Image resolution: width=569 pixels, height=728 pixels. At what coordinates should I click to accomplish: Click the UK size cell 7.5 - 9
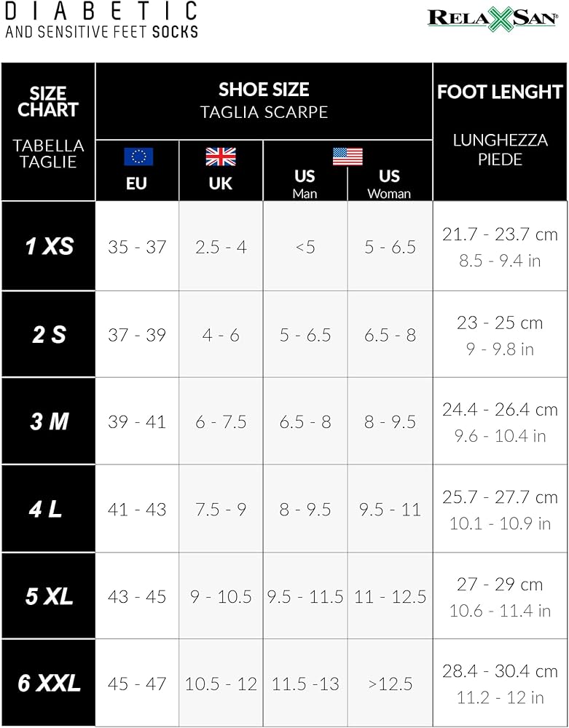pyautogui.click(x=221, y=509)
